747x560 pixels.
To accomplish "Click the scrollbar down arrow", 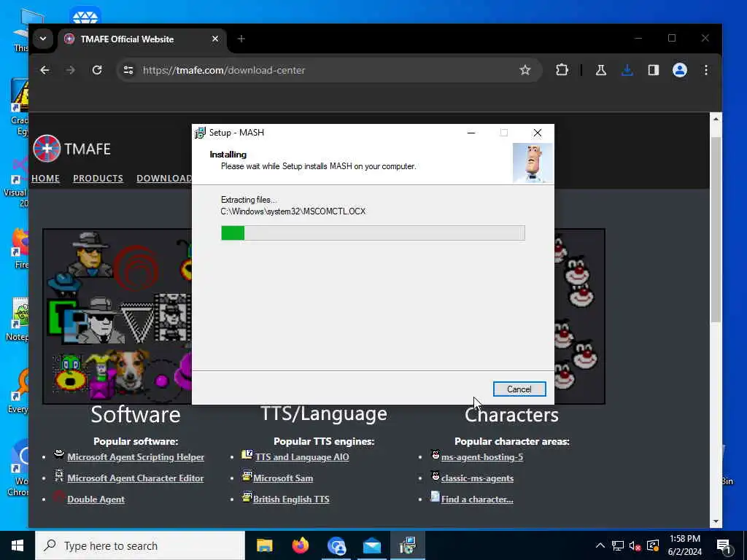I will (716, 522).
